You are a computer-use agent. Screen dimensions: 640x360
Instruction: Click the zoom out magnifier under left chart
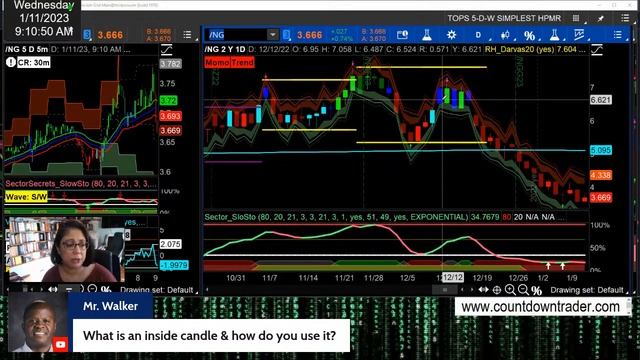point(93,289)
